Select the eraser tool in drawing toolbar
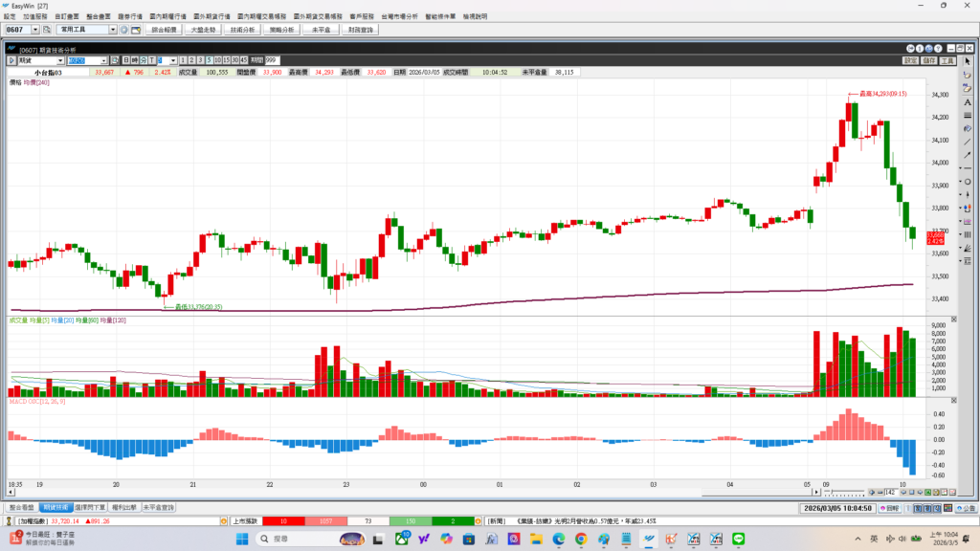The width and height of the screenshot is (980, 551). [x=967, y=75]
